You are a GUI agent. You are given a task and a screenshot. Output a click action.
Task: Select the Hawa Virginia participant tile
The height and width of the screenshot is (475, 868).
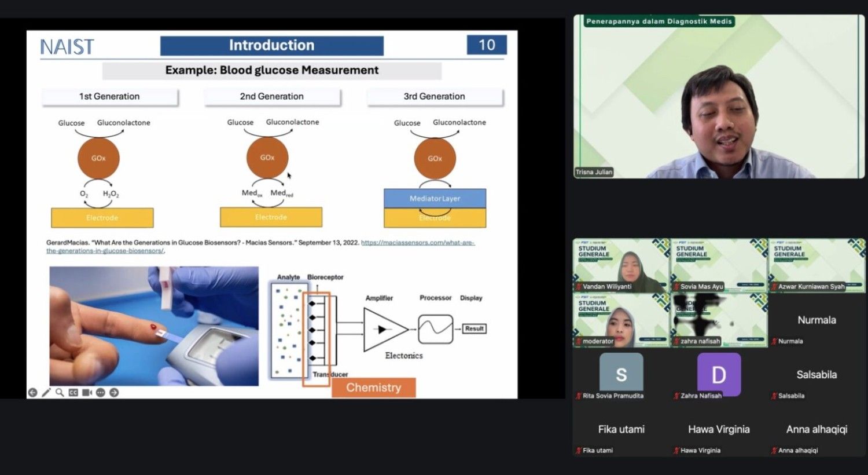click(x=719, y=429)
